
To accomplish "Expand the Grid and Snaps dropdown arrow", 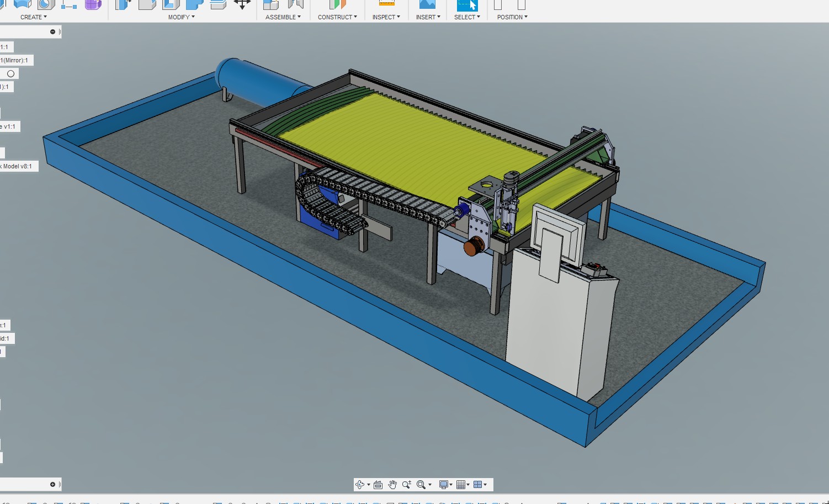I will tap(468, 485).
